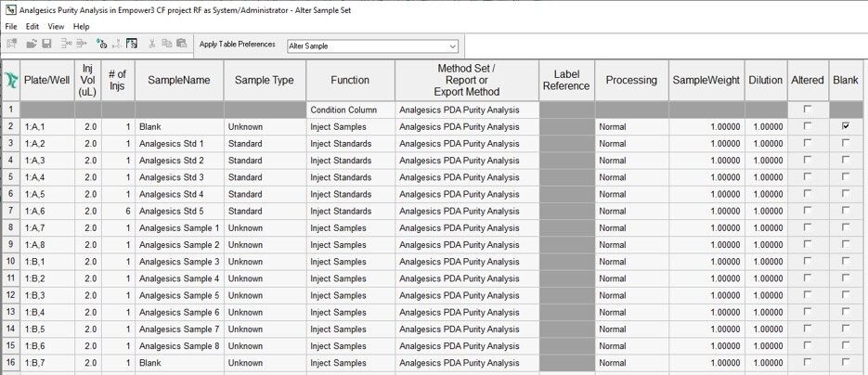Check Blank for Analgesics Sample 1 row
This screenshot has height=375, width=868.
coord(846,227)
